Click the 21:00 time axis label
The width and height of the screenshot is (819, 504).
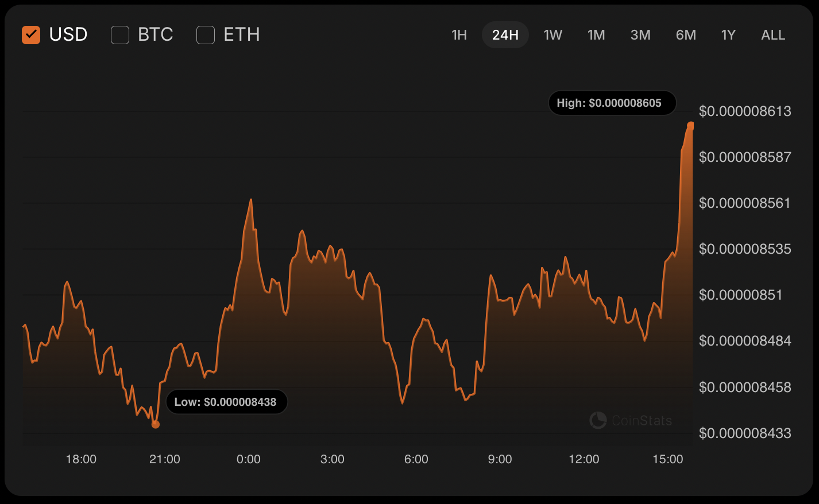[165, 459]
